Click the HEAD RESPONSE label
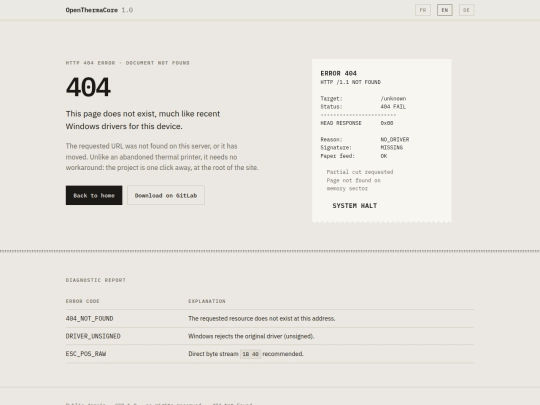The width and height of the screenshot is (540, 405). pos(341,123)
